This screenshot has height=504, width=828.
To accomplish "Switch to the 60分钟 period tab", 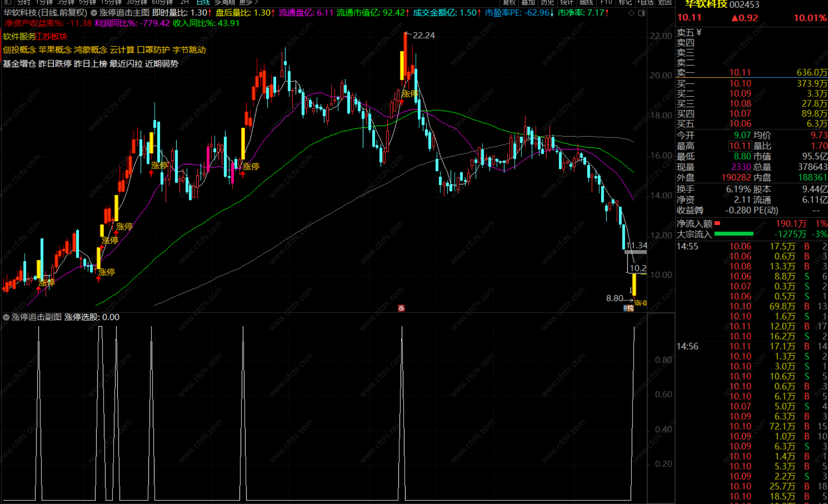I will point(162,2).
